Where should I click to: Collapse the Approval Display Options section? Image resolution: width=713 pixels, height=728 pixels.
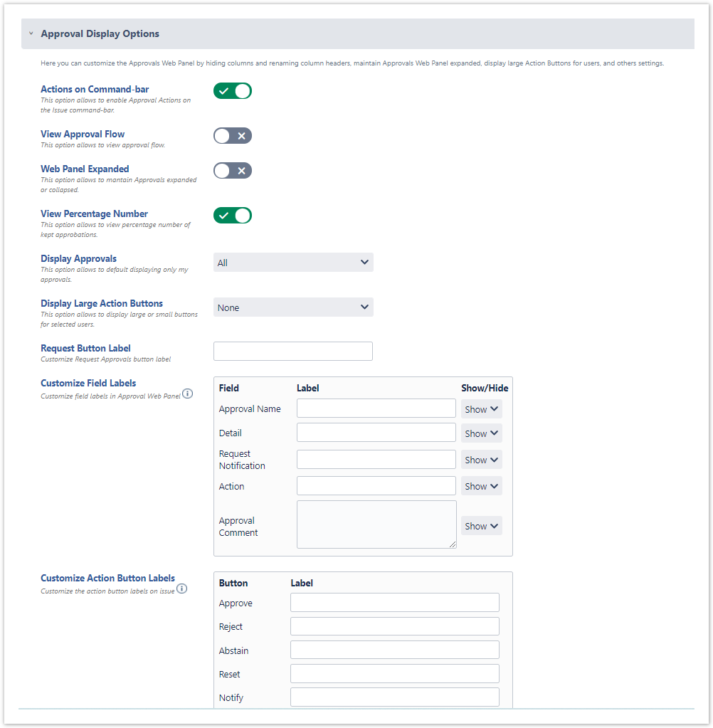click(31, 33)
